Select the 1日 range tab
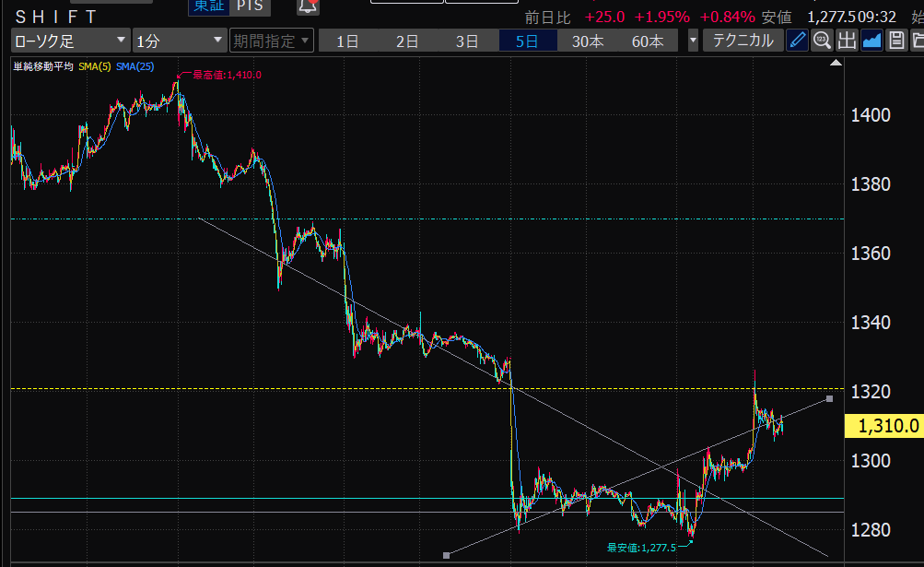This screenshot has width=924, height=567. click(x=347, y=41)
